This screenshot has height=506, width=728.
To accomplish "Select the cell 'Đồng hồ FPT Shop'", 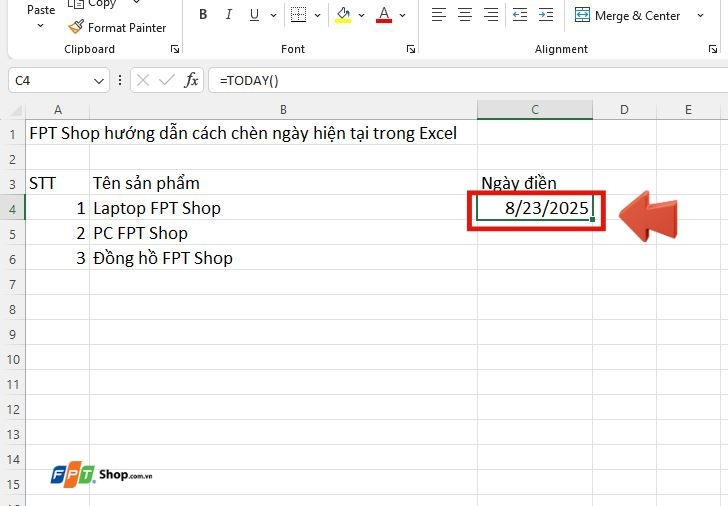I will point(283,259).
